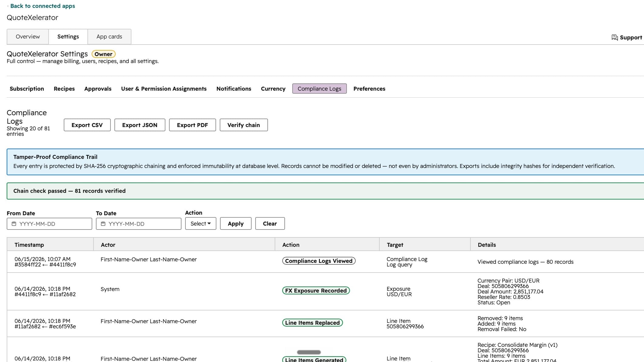Click the Verify chain button
The image size is (644, 362).
click(x=244, y=125)
